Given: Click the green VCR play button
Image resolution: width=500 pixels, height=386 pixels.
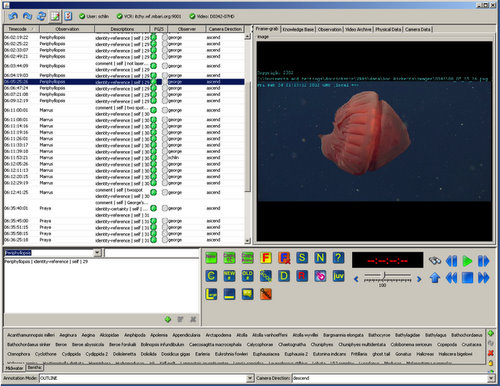Looking at the screenshot, I should coord(467,261).
